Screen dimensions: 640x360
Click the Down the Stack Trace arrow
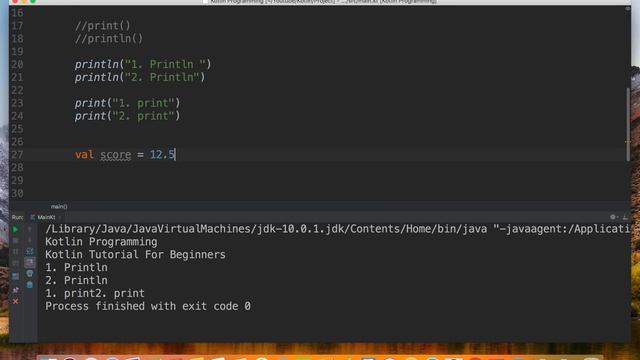coord(30,240)
